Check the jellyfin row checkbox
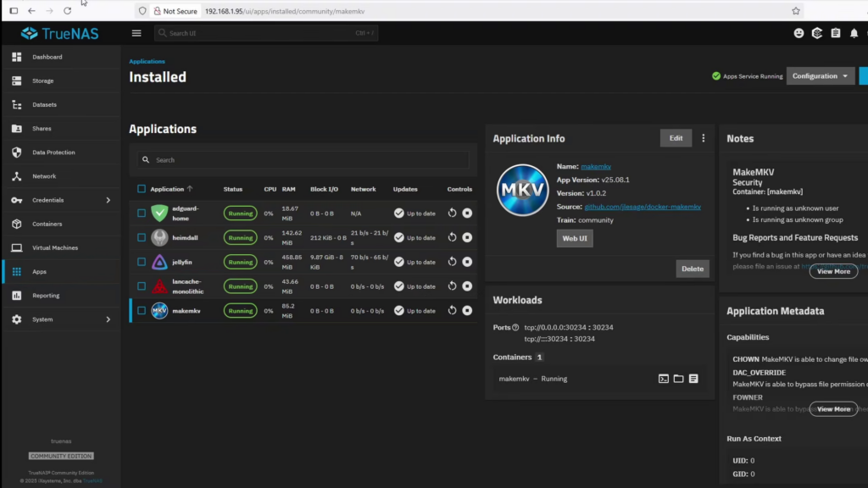The height and width of the screenshot is (488, 868). click(x=142, y=263)
